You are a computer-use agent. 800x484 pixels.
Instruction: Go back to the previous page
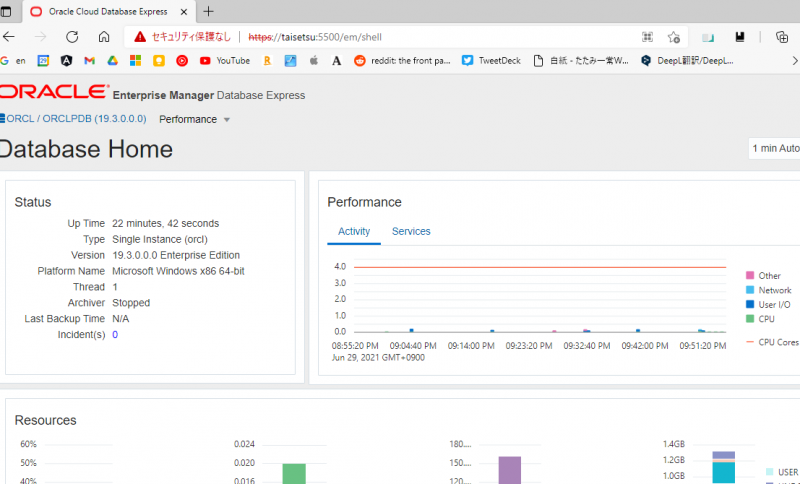9,37
